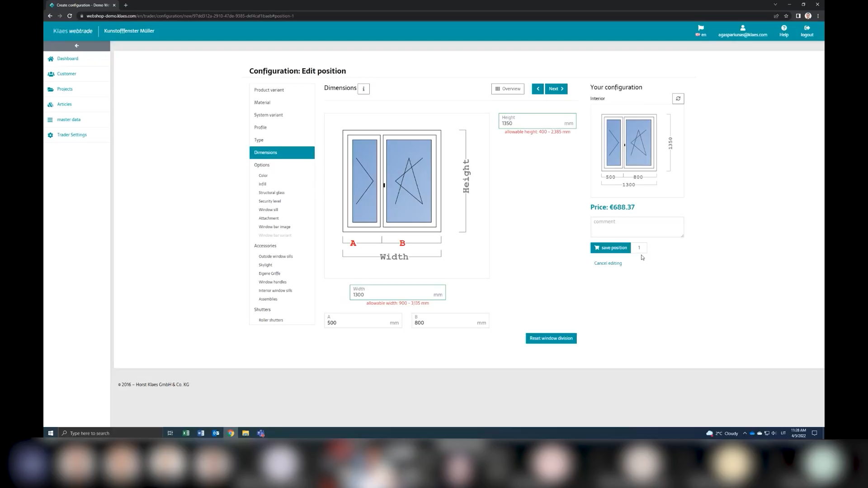The height and width of the screenshot is (488, 868).
Task: Open Help in the top bar
Action: click(784, 31)
